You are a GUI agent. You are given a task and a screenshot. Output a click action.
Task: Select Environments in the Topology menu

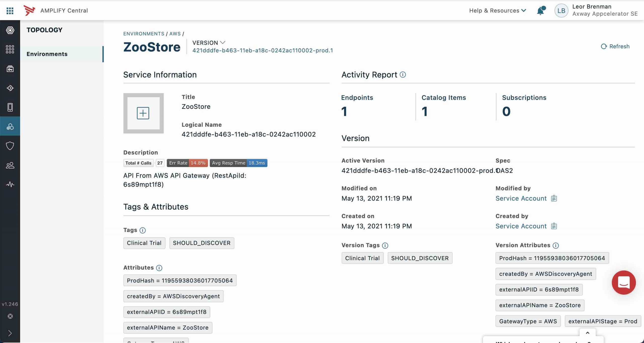tap(61, 54)
